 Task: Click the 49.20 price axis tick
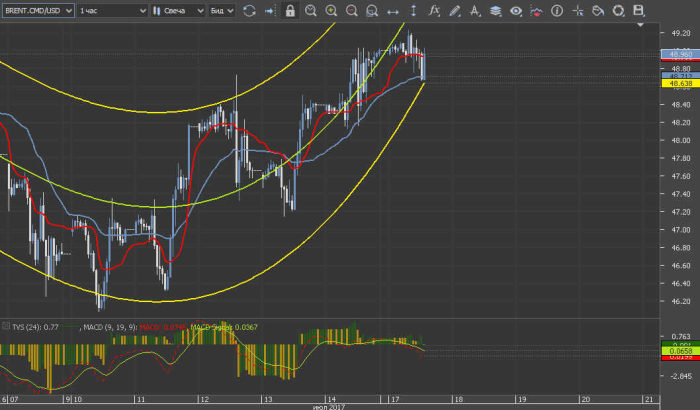[681, 33]
